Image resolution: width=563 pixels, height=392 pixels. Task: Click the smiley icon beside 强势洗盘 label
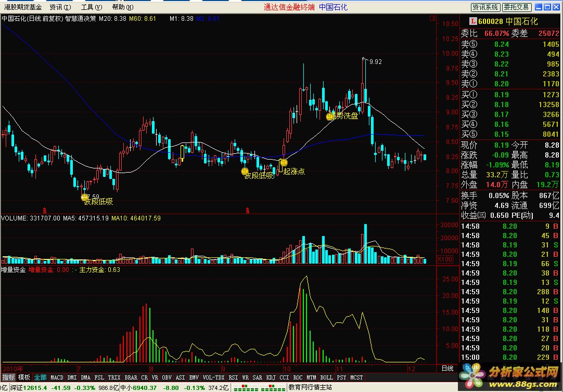pos(329,116)
